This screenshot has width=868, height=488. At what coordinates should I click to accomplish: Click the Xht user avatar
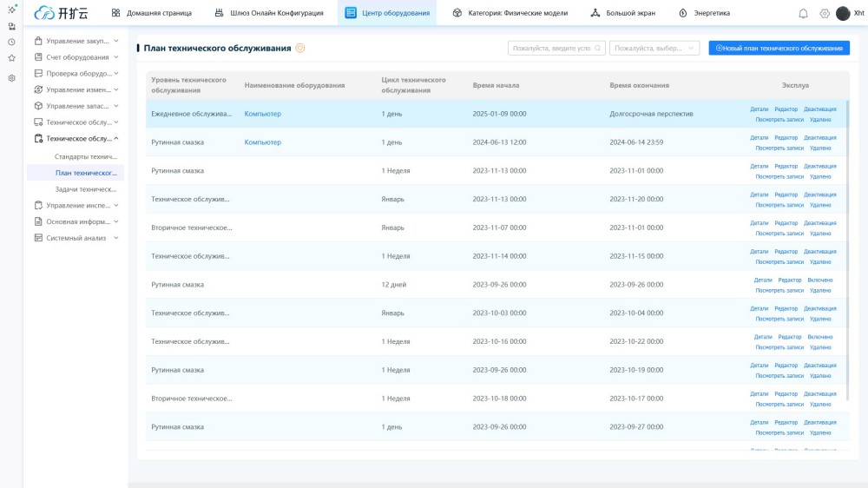(843, 14)
